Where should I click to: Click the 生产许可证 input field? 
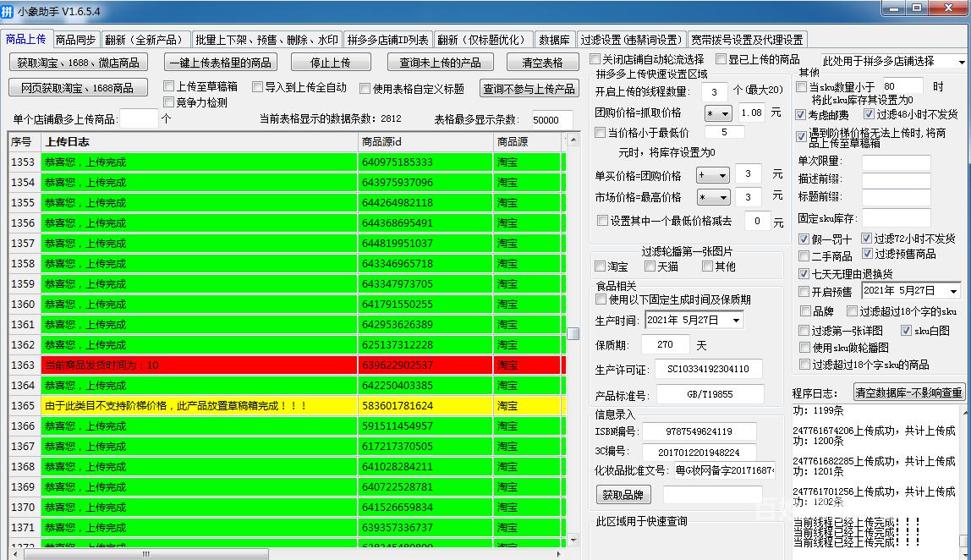pos(708,369)
